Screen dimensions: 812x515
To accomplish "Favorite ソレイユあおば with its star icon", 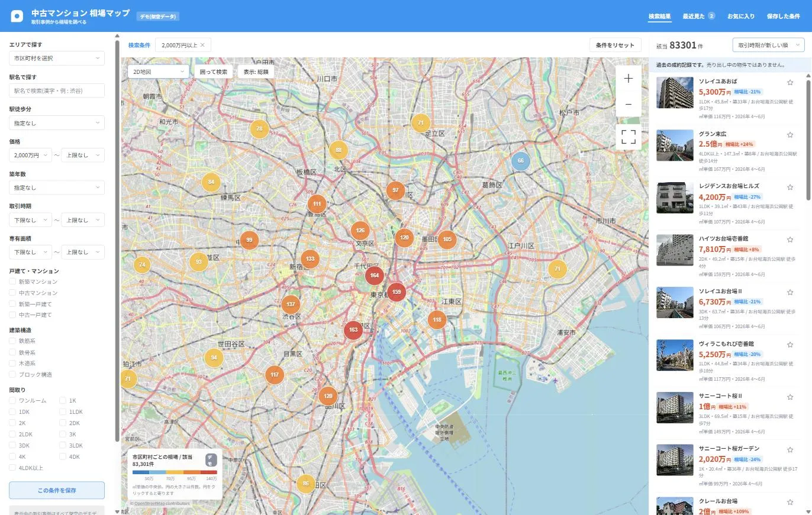I will pos(790,83).
